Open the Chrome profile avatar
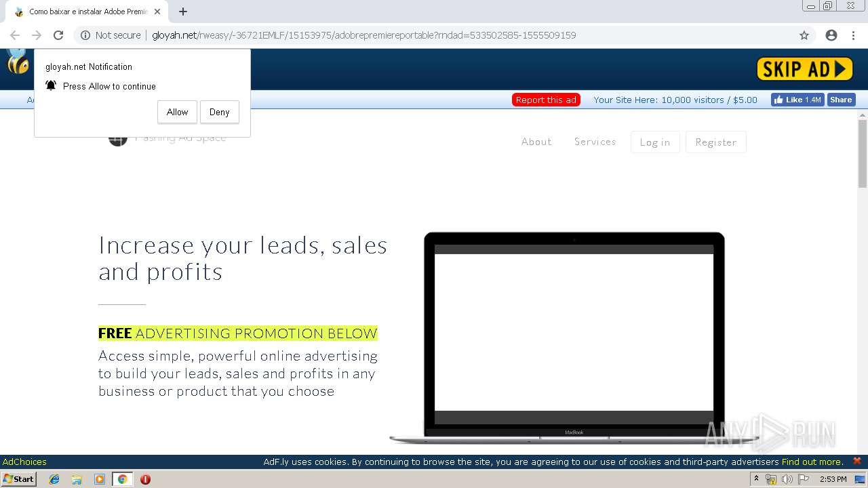The image size is (868, 488). coord(831,35)
